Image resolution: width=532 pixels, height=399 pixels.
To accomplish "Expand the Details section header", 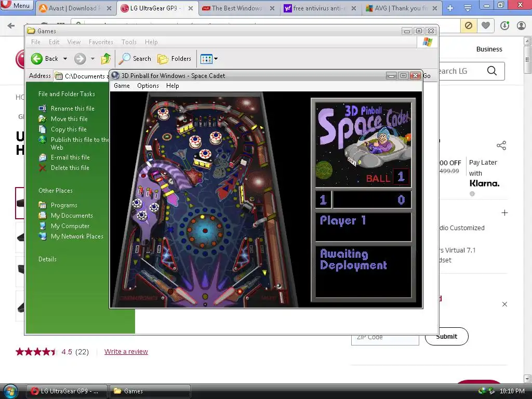I will click(47, 259).
